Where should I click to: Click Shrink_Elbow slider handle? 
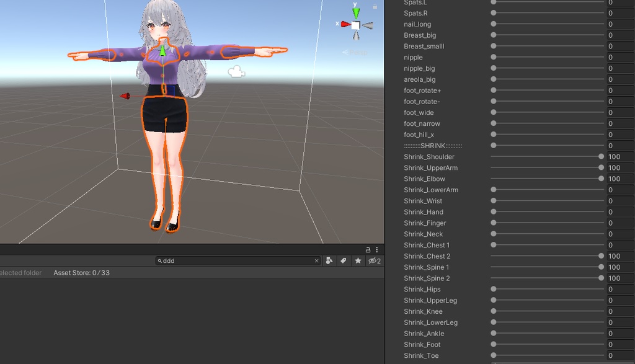[x=601, y=179]
